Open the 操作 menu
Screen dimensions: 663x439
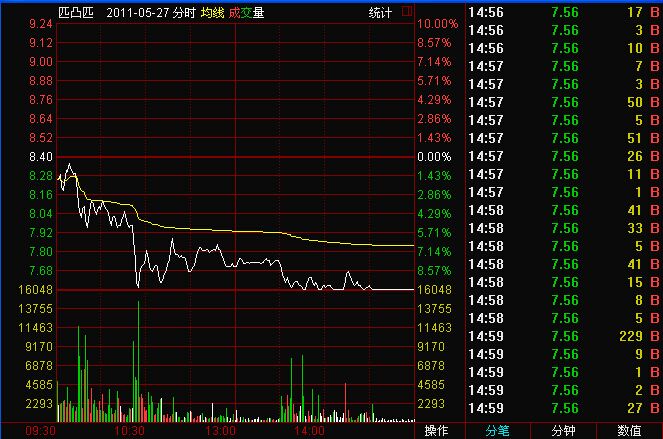pos(437,431)
